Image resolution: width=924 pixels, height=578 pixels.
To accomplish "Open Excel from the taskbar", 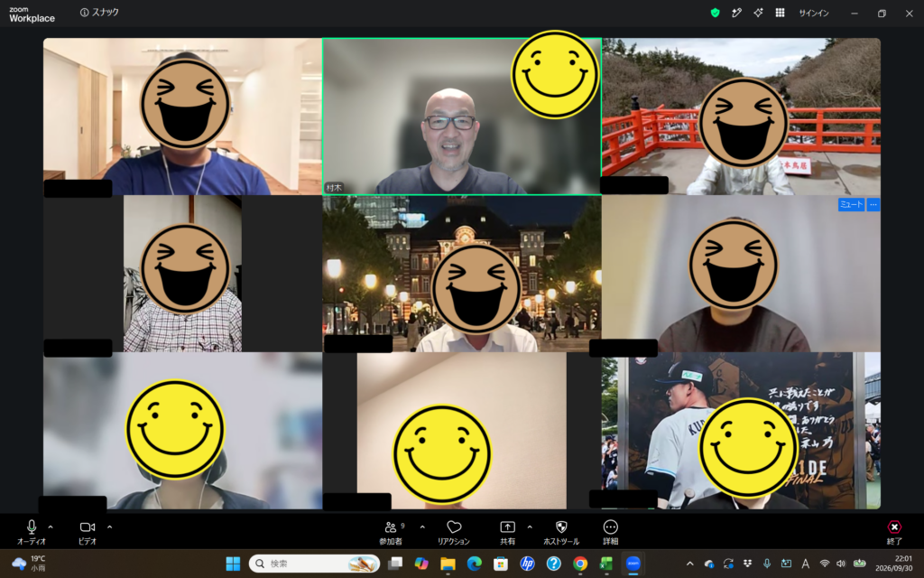I will click(x=606, y=564).
